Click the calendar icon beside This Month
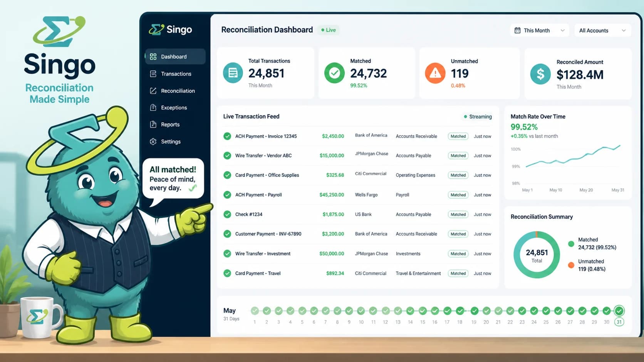 point(518,30)
